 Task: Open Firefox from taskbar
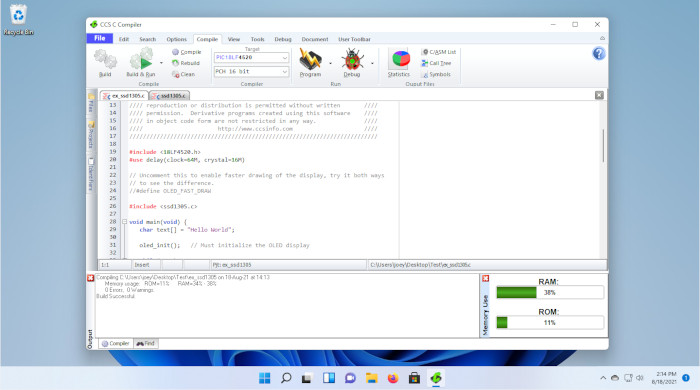(x=393, y=378)
